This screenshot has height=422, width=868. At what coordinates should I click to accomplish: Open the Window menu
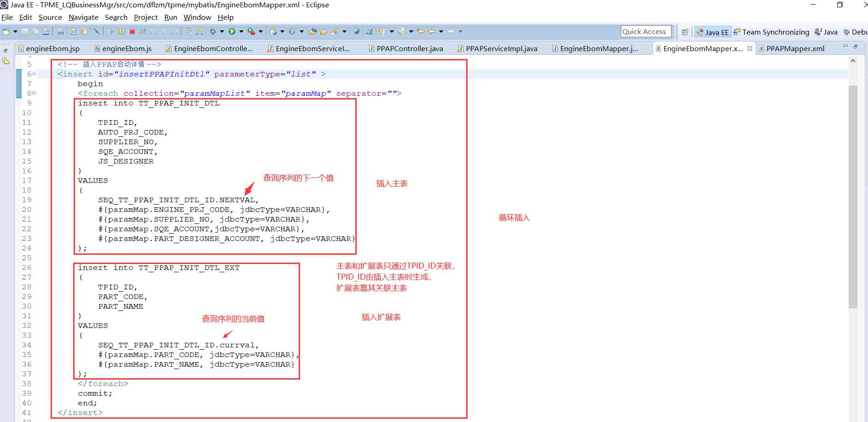click(x=197, y=17)
